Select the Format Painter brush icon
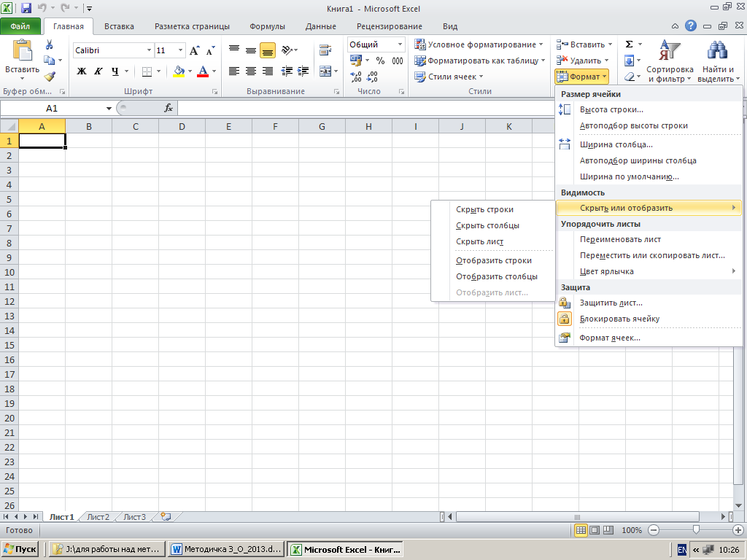747x560 pixels. (x=50, y=76)
